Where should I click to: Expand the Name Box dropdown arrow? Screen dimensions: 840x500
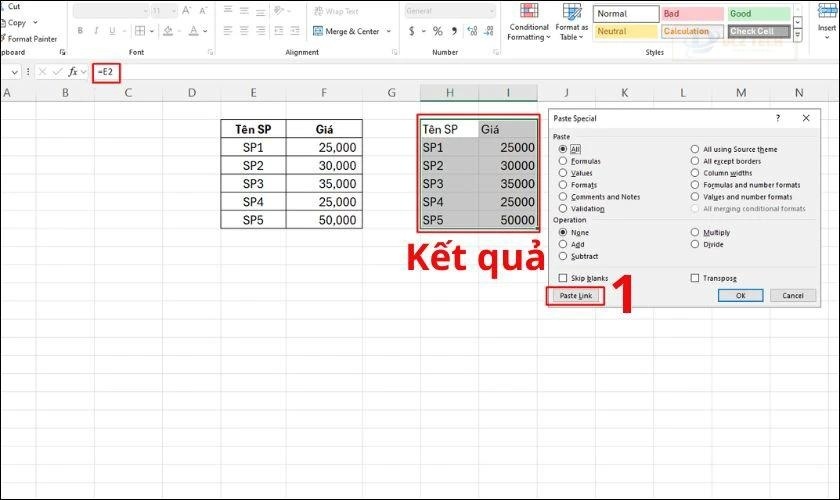coord(14,71)
